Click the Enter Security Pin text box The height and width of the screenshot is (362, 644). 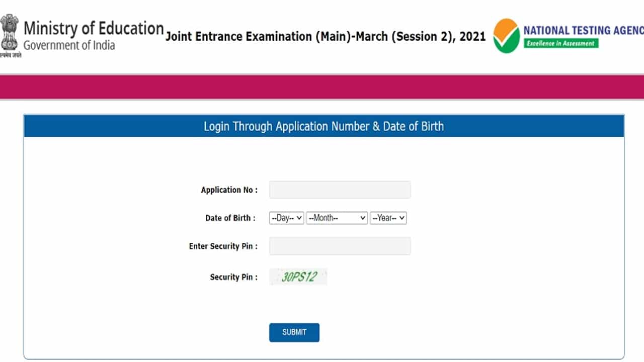[x=340, y=246]
